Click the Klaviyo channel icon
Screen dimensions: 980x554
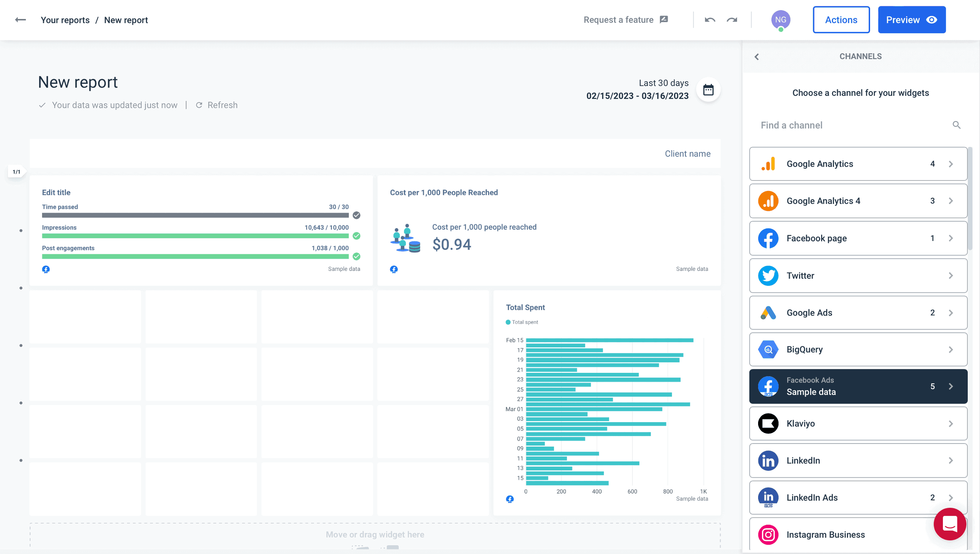[x=769, y=424]
